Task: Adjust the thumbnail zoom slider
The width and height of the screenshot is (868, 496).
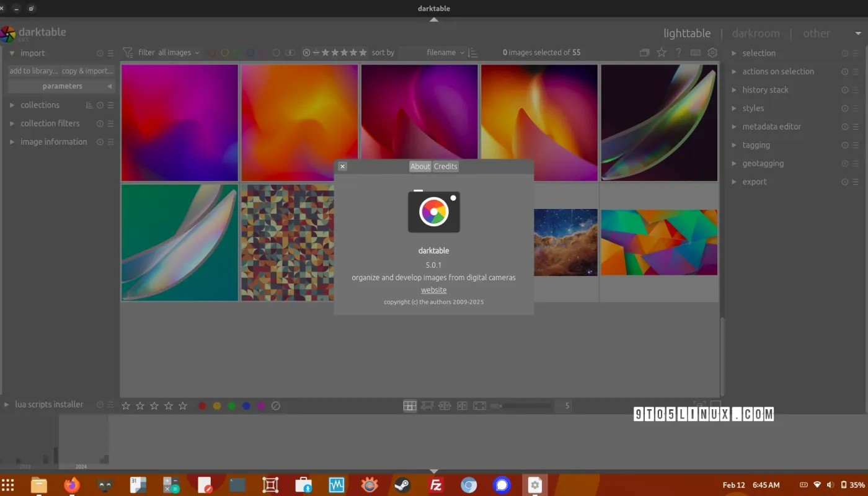Action: [x=521, y=406]
